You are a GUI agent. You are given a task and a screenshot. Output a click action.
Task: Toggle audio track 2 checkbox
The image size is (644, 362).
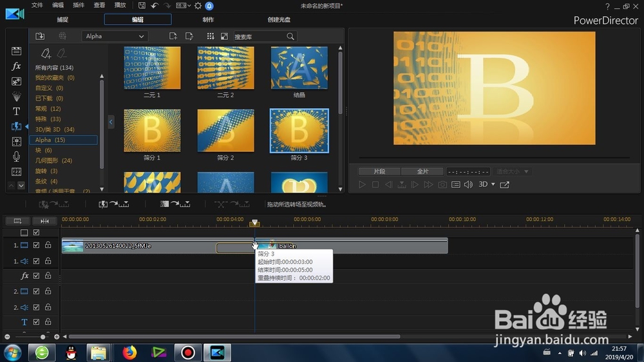tap(36, 307)
